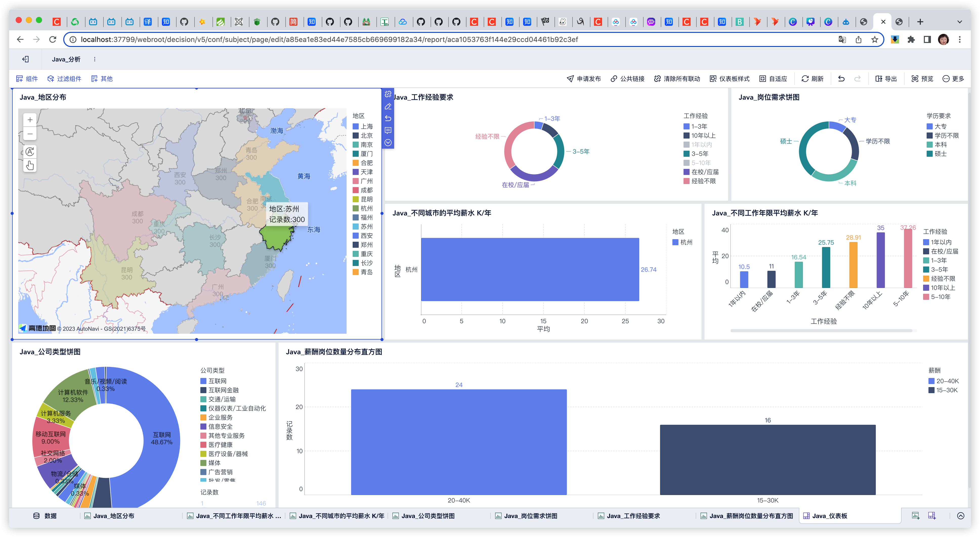Click the 预览 preview button
The width and height of the screenshot is (980, 537).
[x=922, y=79]
